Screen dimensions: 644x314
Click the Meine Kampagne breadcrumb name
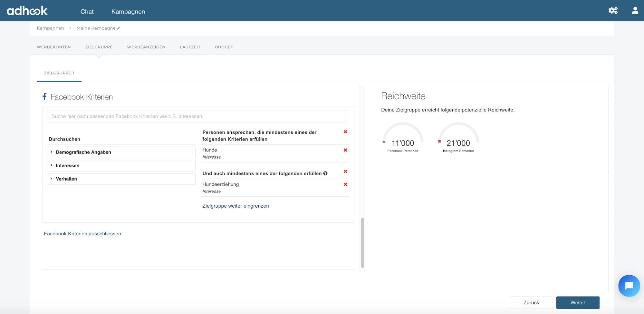pos(96,28)
